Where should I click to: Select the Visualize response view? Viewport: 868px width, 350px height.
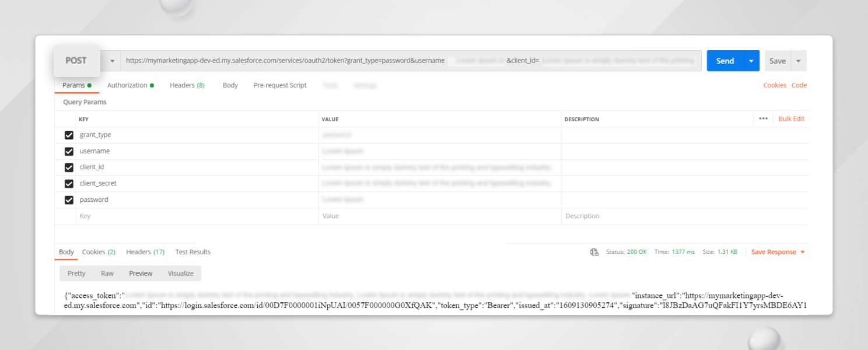click(x=180, y=273)
